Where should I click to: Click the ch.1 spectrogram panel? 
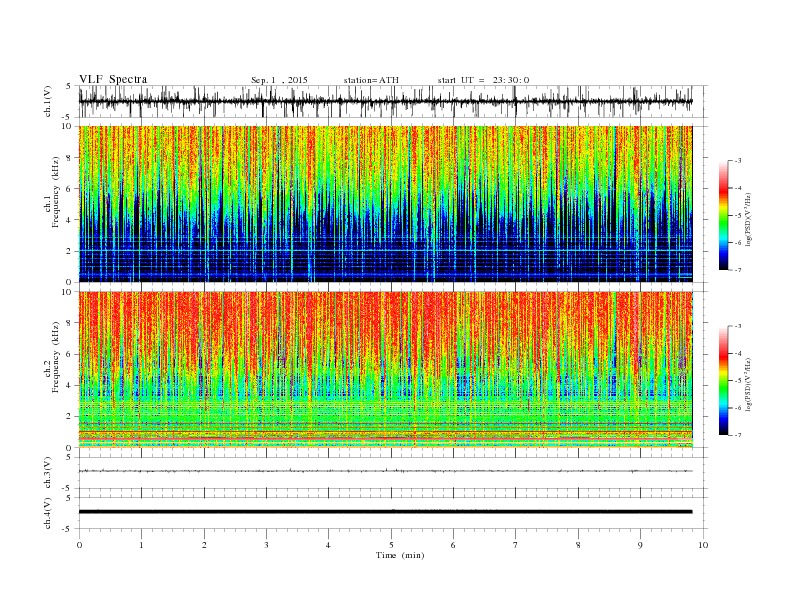coord(385,204)
